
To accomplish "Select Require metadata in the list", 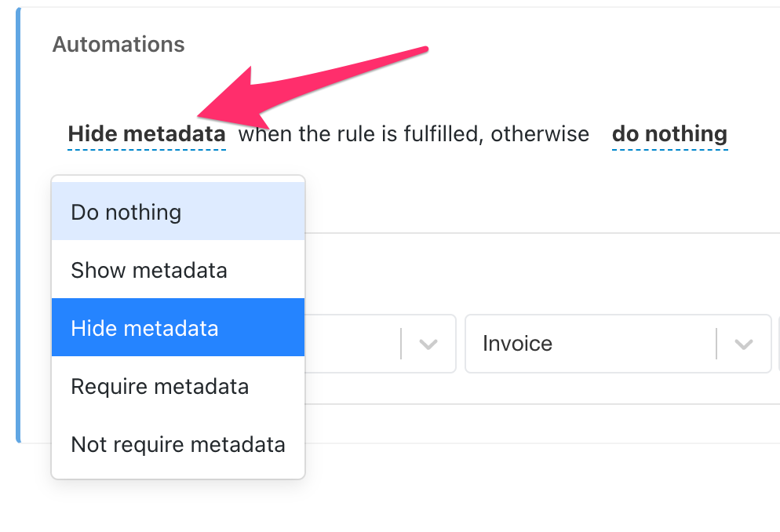I will click(x=178, y=386).
